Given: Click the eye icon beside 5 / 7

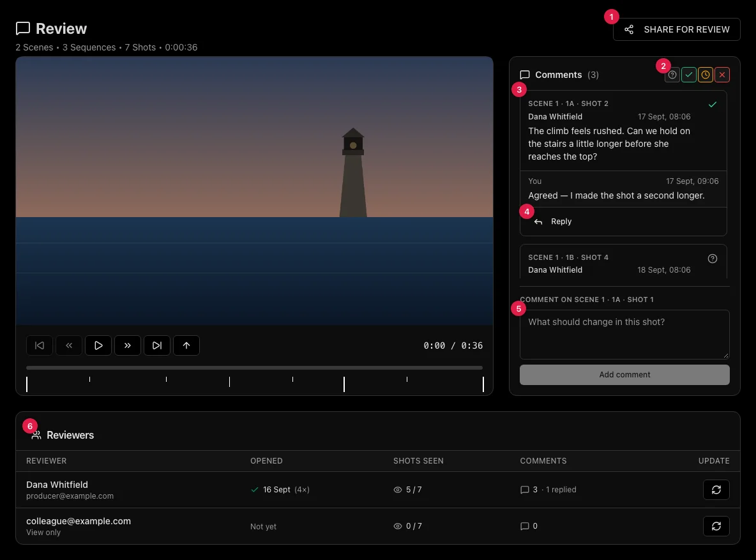Looking at the screenshot, I should [398, 490].
